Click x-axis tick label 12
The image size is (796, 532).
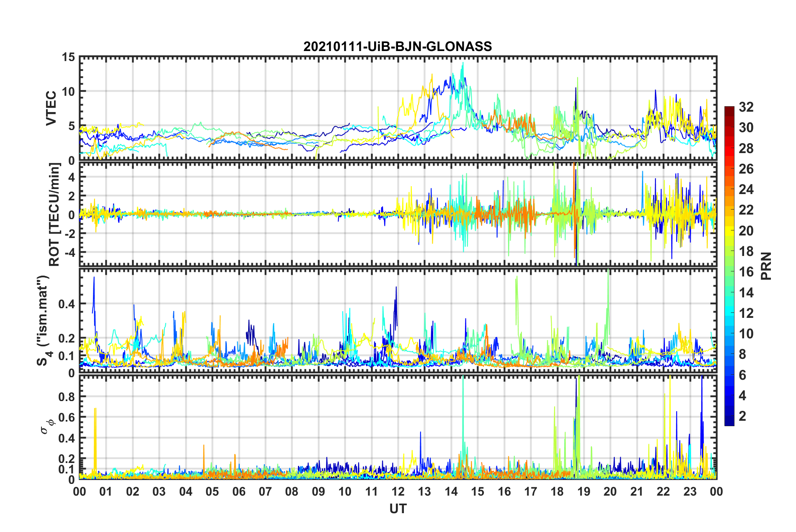(398, 491)
